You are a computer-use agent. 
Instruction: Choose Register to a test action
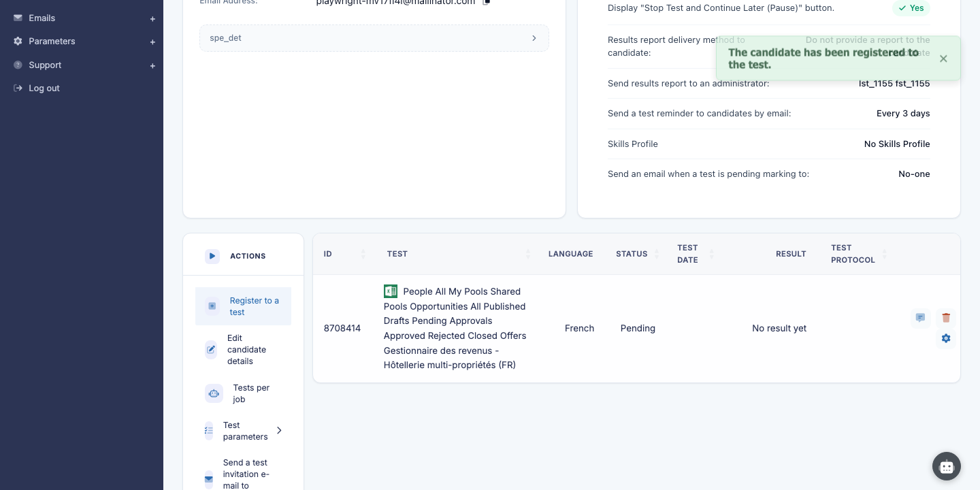(243, 306)
